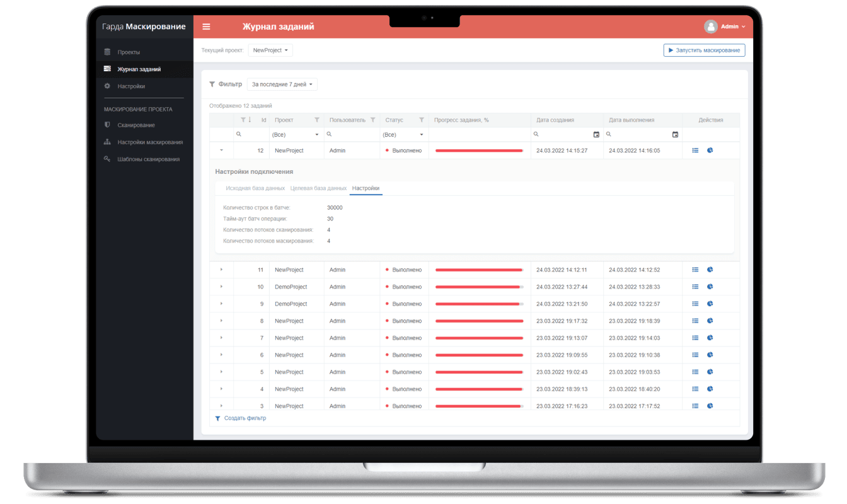847x504 pixels.
Task: Switch to the Исходная база данных tab
Action: tap(255, 188)
